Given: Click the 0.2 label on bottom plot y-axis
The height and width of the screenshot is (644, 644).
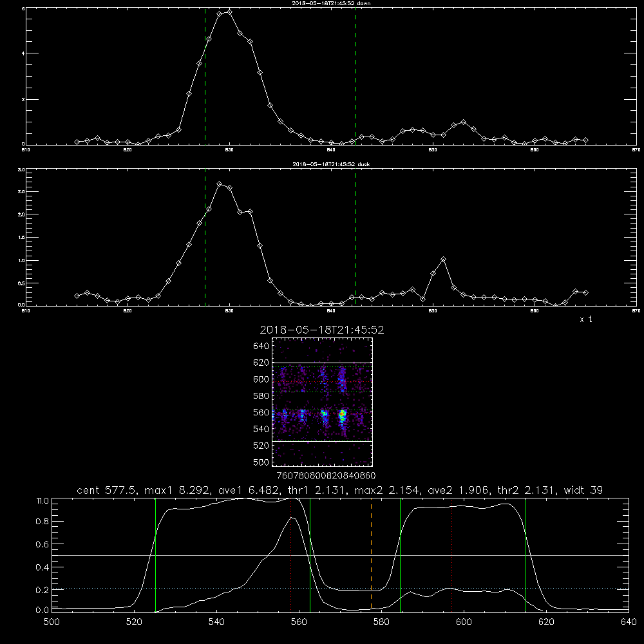Looking at the screenshot, I should click(x=43, y=590).
